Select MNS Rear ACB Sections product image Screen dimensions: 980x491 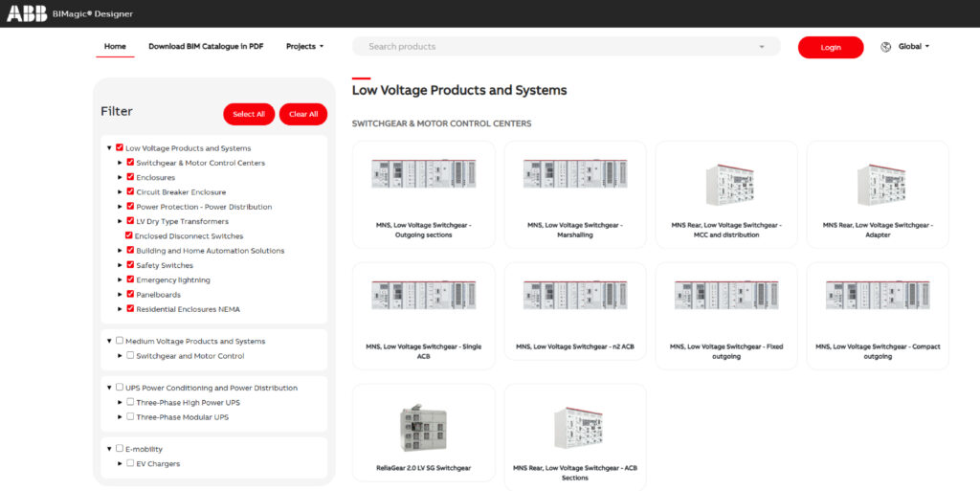click(x=574, y=427)
